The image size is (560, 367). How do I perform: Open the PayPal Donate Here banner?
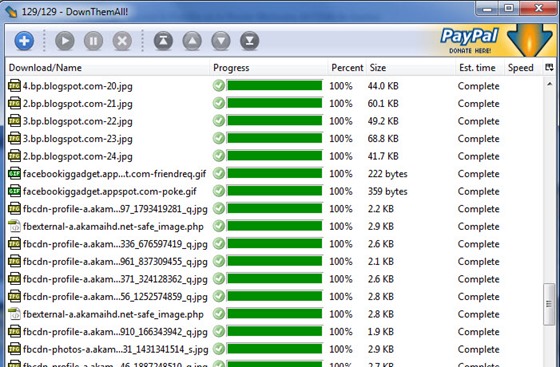point(469,41)
